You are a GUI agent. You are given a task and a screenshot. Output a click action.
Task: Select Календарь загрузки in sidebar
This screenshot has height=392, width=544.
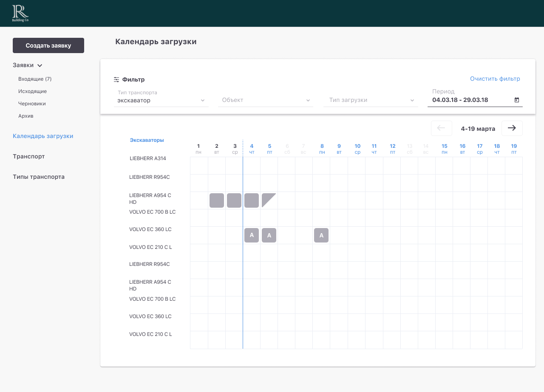click(43, 136)
